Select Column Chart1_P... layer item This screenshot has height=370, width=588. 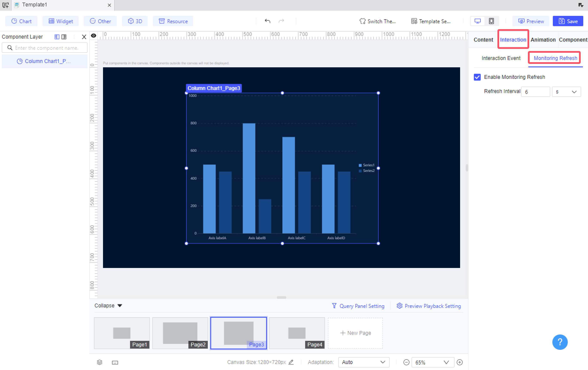[45, 61]
